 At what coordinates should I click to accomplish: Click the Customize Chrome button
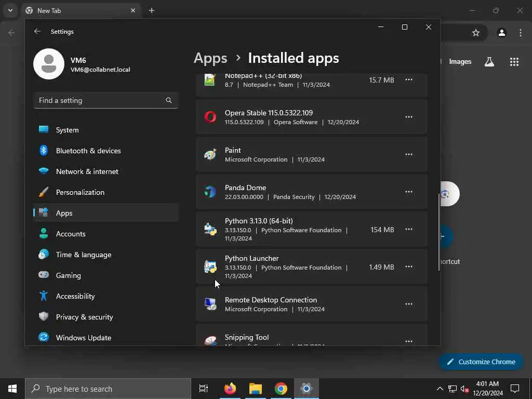(481, 362)
